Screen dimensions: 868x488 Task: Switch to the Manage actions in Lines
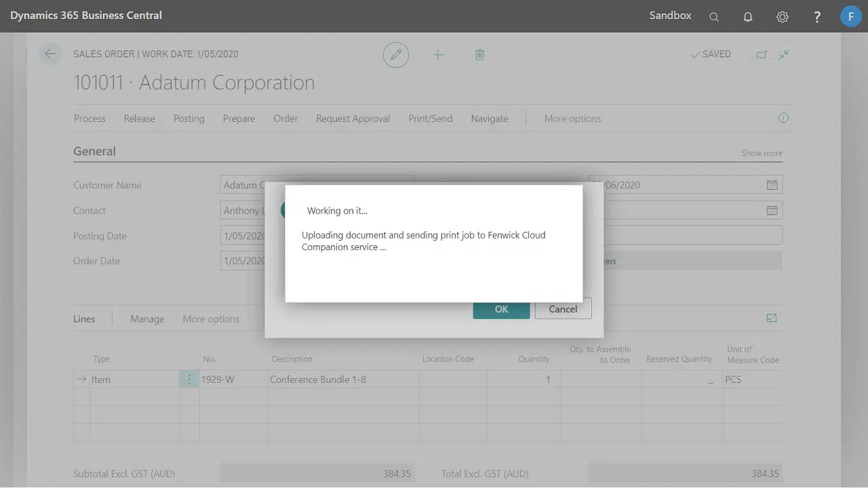(x=147, y=319)
